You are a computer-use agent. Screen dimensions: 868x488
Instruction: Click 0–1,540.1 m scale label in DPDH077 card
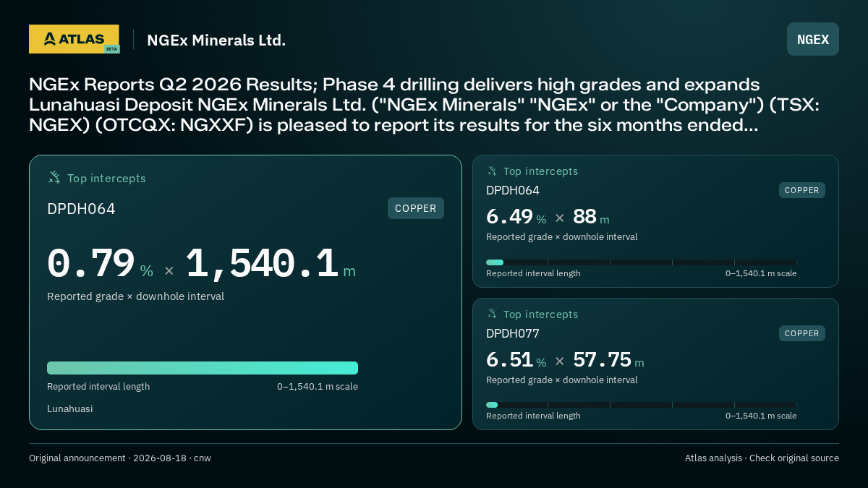click(x=761, y=416)
